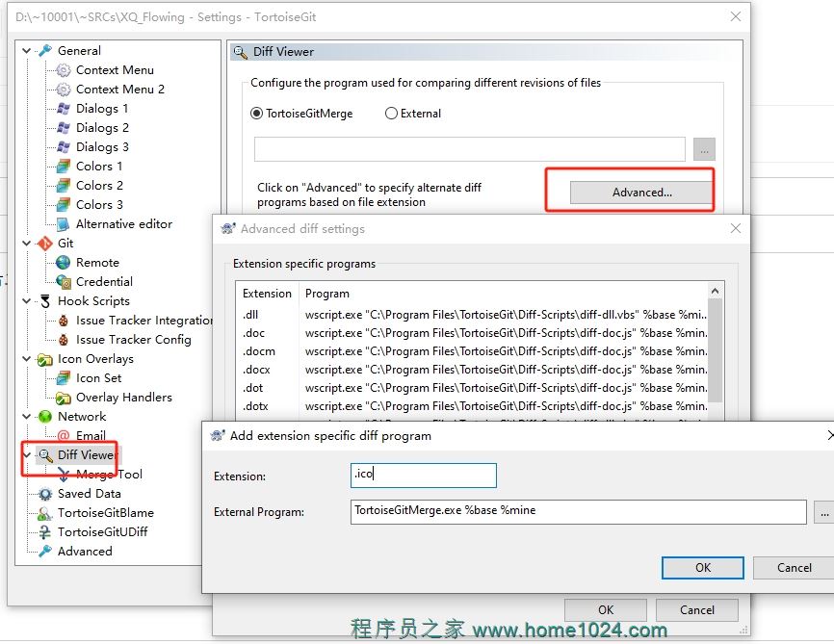Open the Credential settings page

tap(104, 282)
